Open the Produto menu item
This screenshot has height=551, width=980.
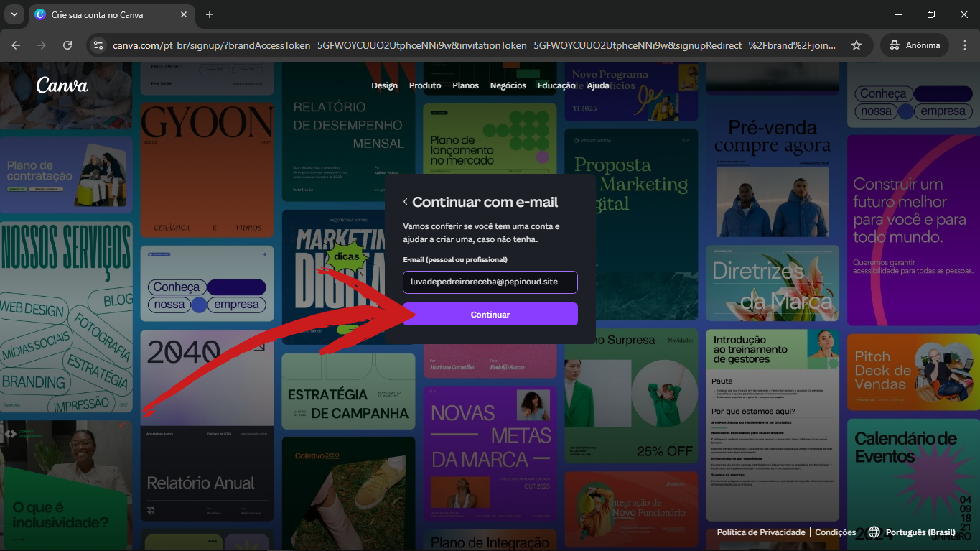[x=425, y=85]
